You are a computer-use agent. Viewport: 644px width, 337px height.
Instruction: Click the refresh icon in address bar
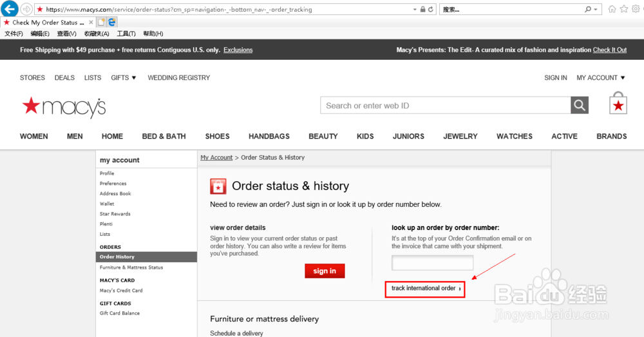pyautogui.click(x=430, y=10)
